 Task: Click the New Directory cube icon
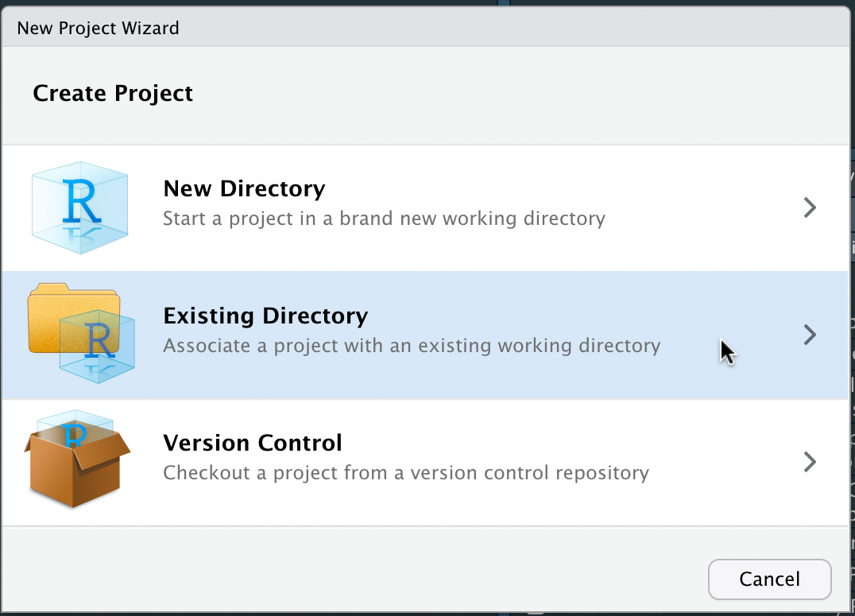click(79, 208)
